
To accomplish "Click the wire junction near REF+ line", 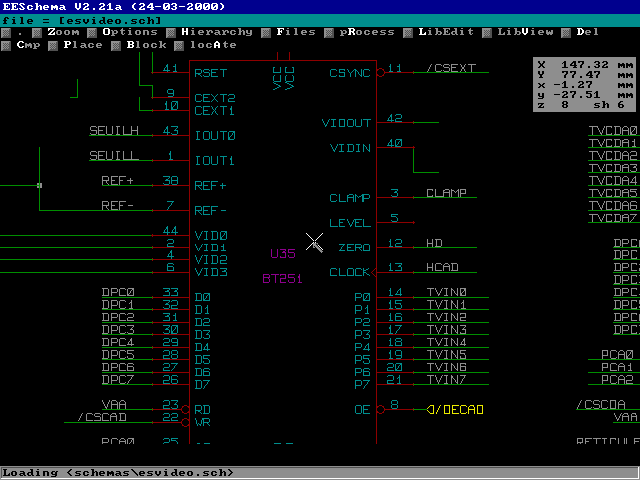I will point(40,185).
